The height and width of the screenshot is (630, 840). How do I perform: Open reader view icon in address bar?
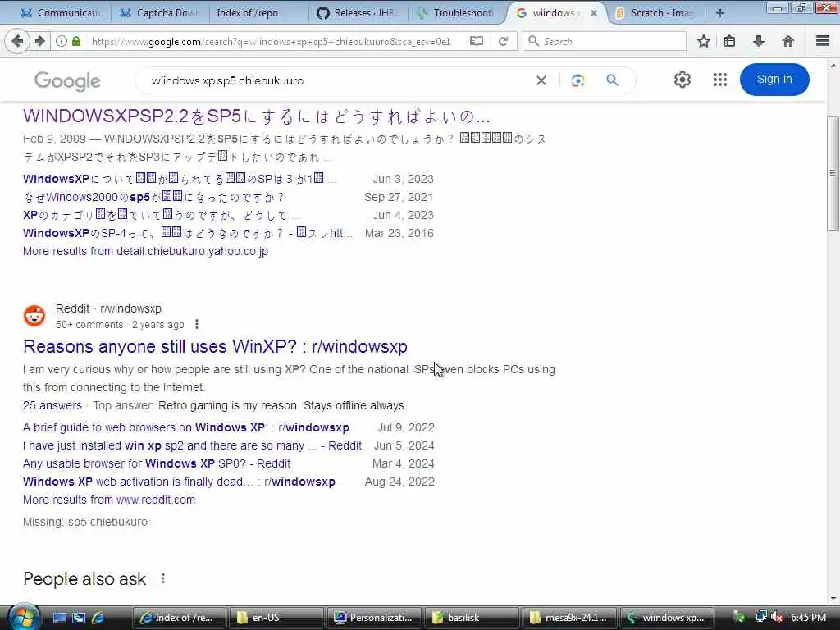477,41
